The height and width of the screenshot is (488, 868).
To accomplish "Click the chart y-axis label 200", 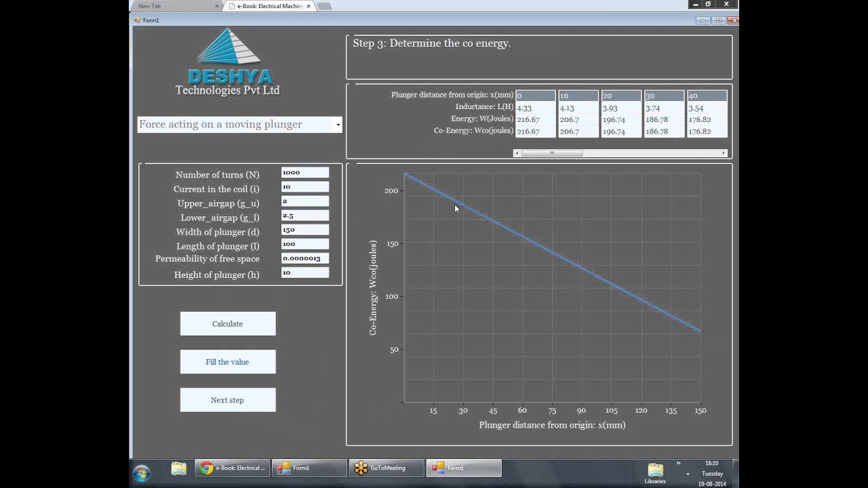I will coord(391,191).
